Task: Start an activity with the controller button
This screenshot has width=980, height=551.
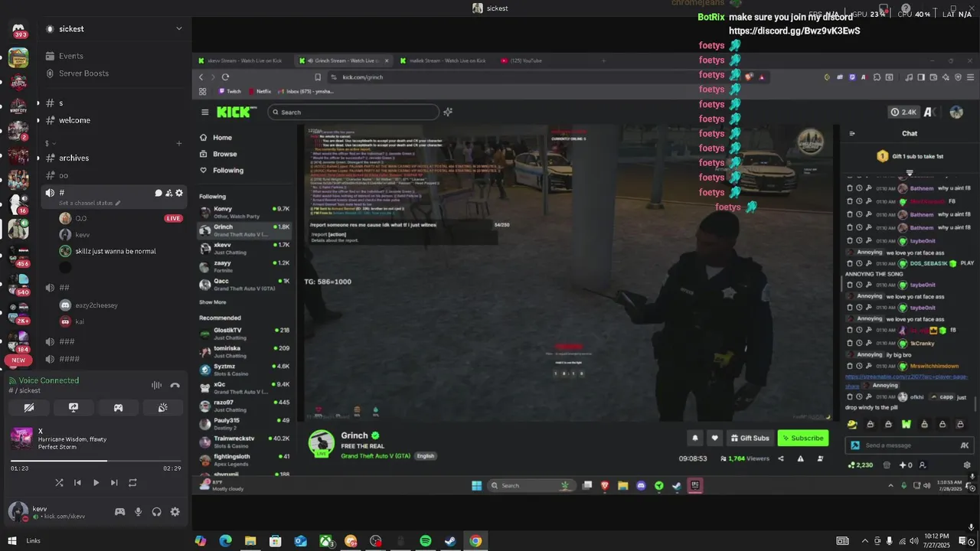Action: click(118, 408)
